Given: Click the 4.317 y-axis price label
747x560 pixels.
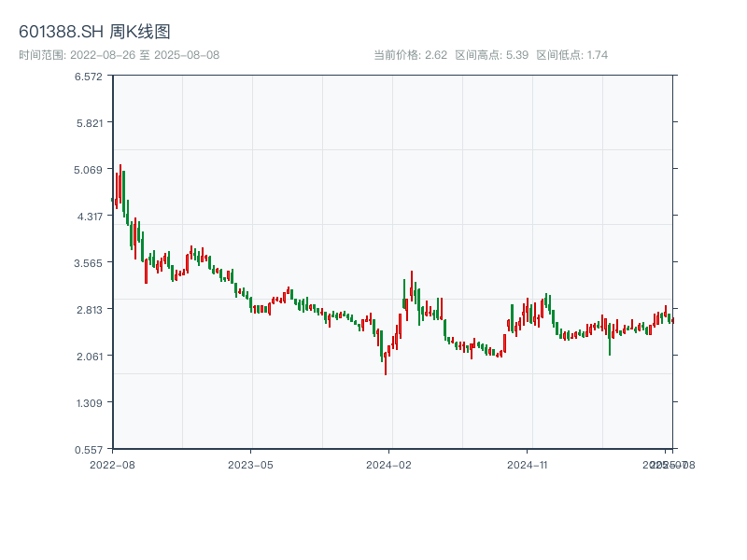Looking at the screenshot, I should point(89,217).
